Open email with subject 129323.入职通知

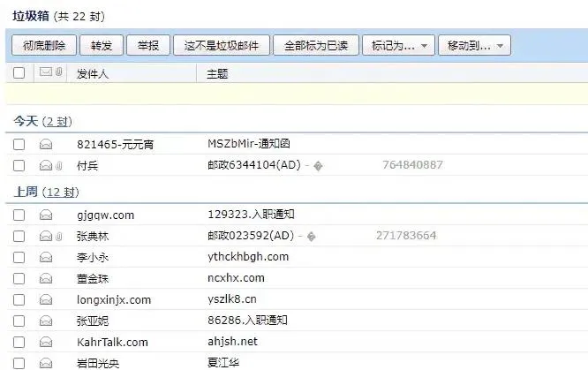(x=251, y=215)
